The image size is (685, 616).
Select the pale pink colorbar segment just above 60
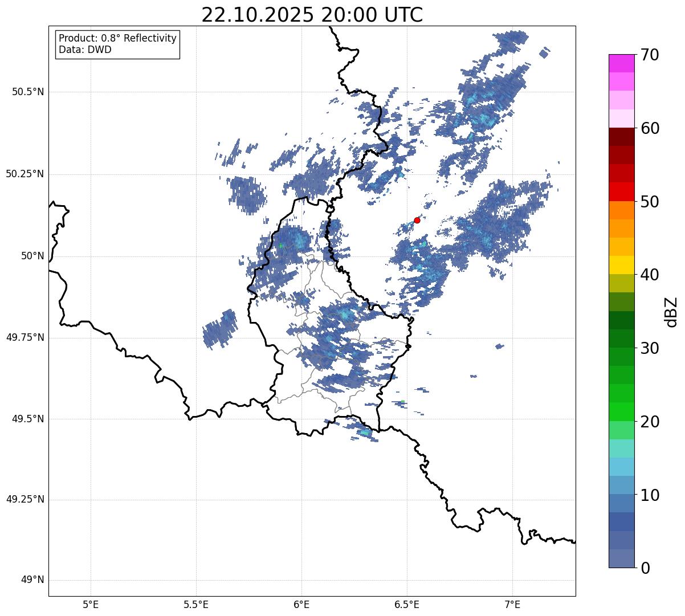click(x=622, y=119)
